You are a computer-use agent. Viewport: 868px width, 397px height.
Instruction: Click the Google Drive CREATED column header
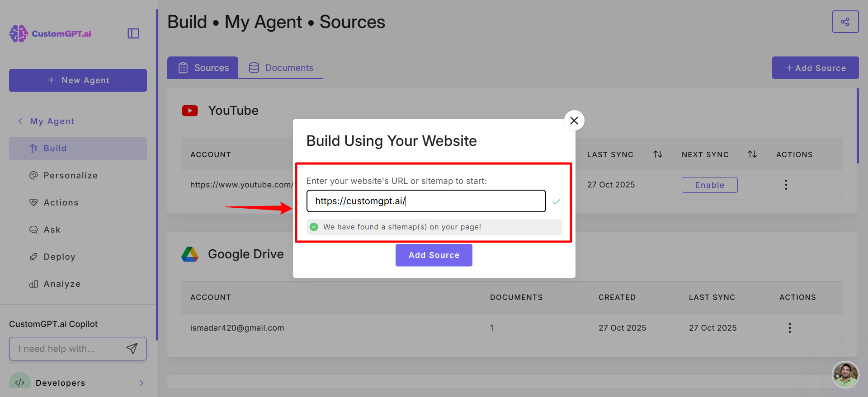click(x=617, y=297)
